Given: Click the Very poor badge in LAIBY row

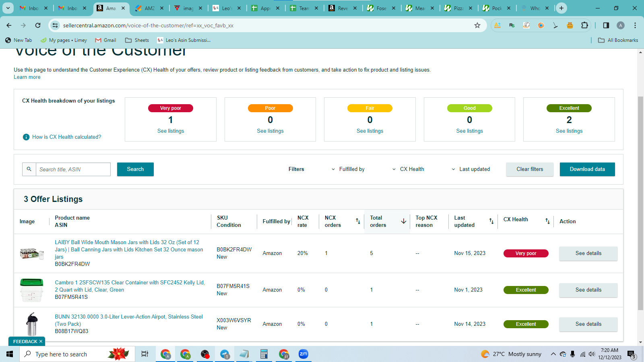Looking at the screenshot, I should [526, 253].
